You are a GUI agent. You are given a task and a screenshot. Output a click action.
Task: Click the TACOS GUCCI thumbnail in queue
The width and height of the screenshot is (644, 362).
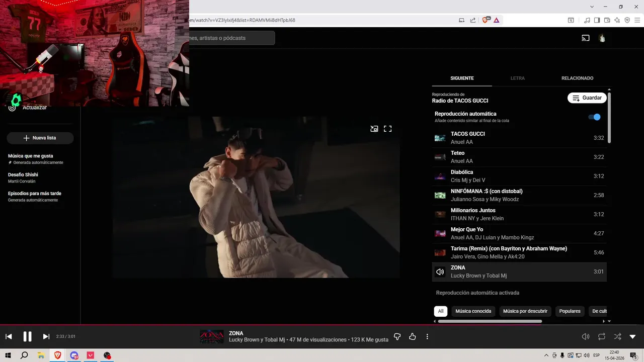[440, 138]
